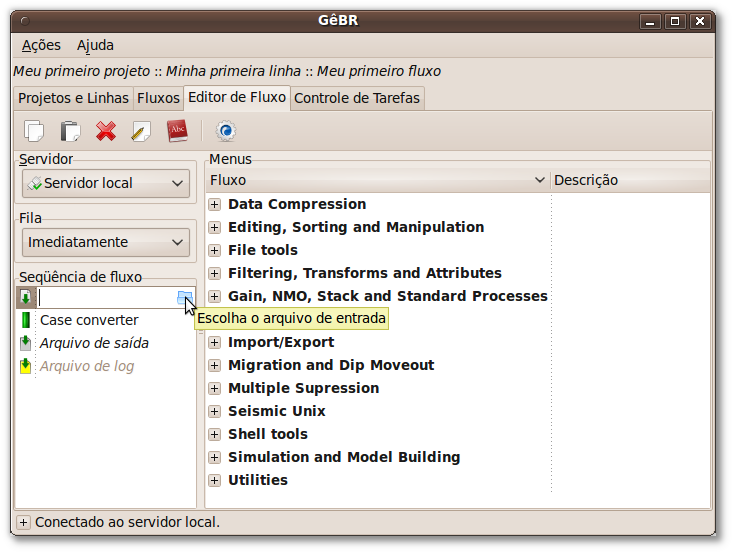This screenshot has height=553, width=733.
Task: Maximize the GêBR window
Action: click(675, 22)
